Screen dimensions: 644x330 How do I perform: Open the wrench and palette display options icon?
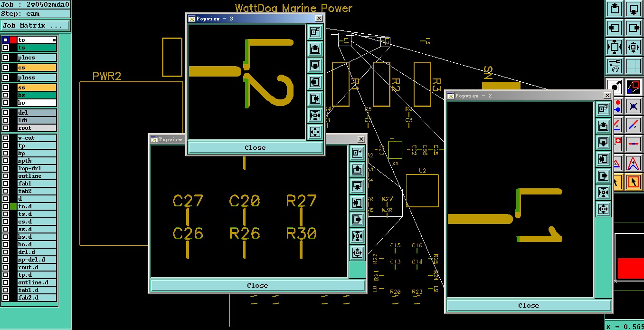point(615,66)
